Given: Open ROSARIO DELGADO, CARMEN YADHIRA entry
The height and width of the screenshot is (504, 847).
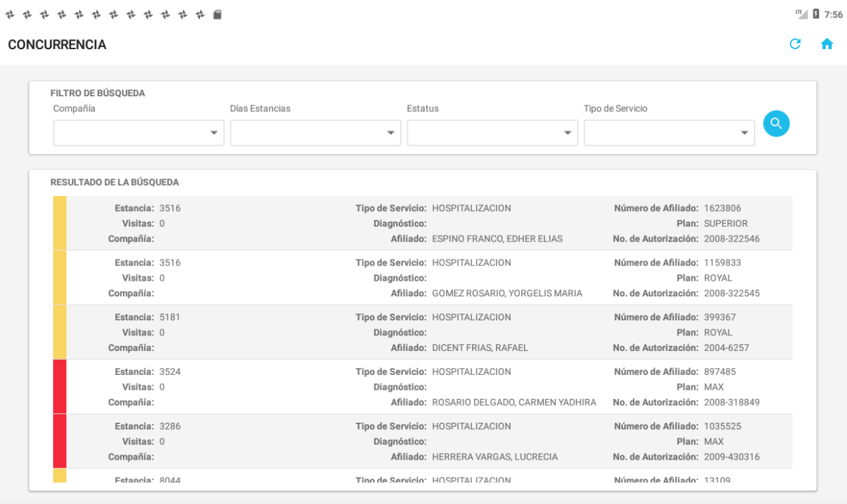Looking at the screenshot, I should point(514,402).
